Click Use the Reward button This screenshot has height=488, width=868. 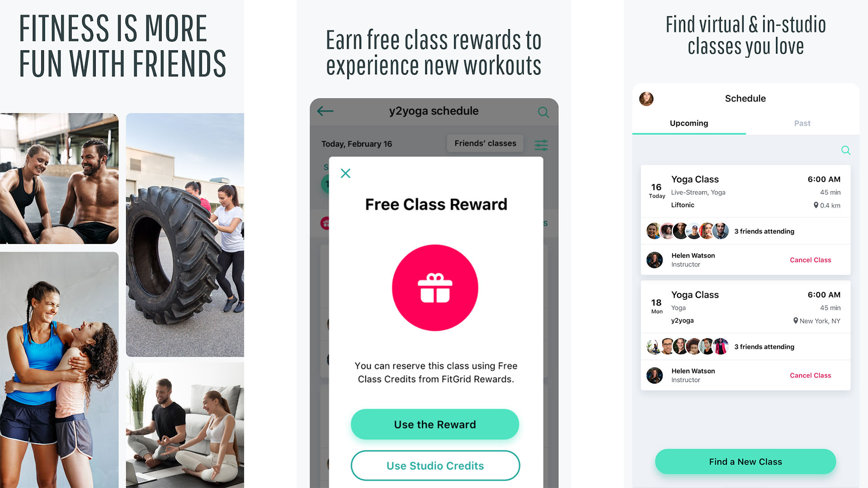[x=435, y=424]
